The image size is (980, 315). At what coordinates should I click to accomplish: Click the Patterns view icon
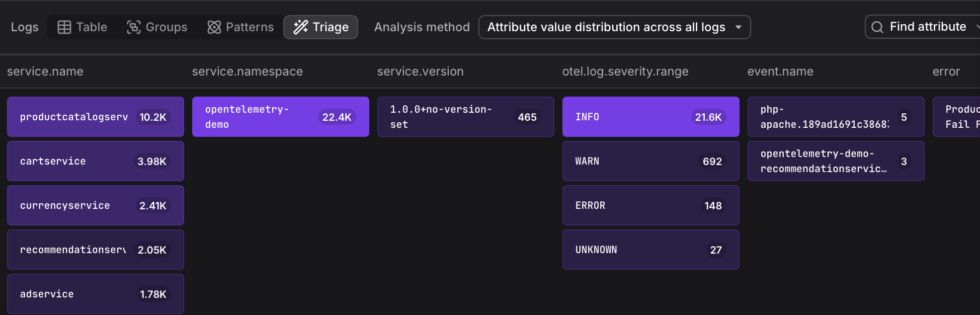pyautogui.click(x=214, y=27)
